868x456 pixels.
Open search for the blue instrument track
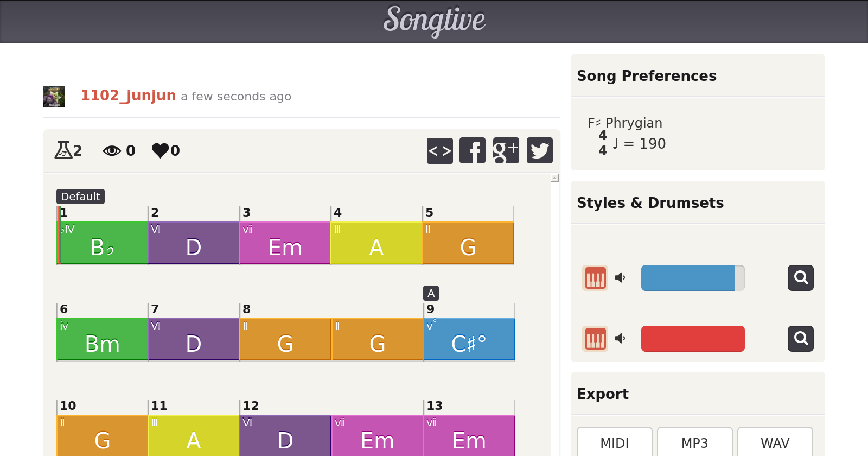tap(801, 278)
